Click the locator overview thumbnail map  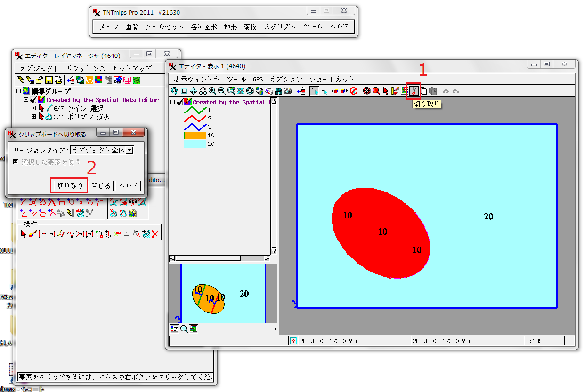click(x=223, y=294)
